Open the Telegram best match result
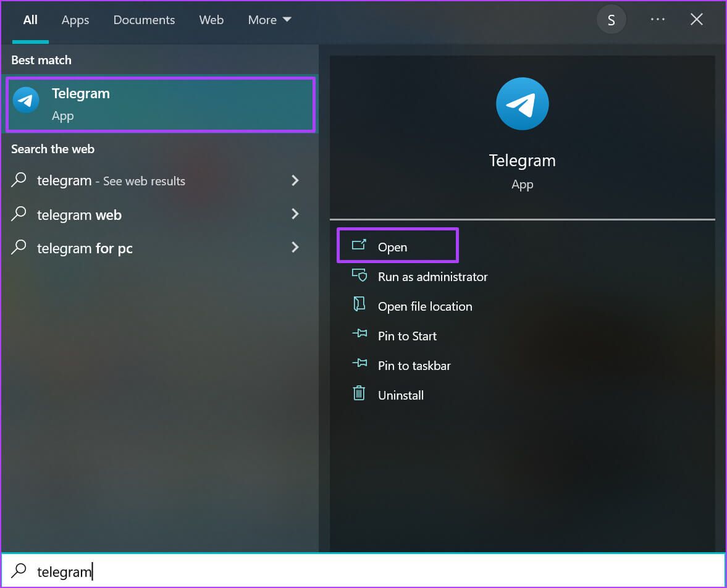The height and width of the screenshot is (588, 727). [161, 105]
